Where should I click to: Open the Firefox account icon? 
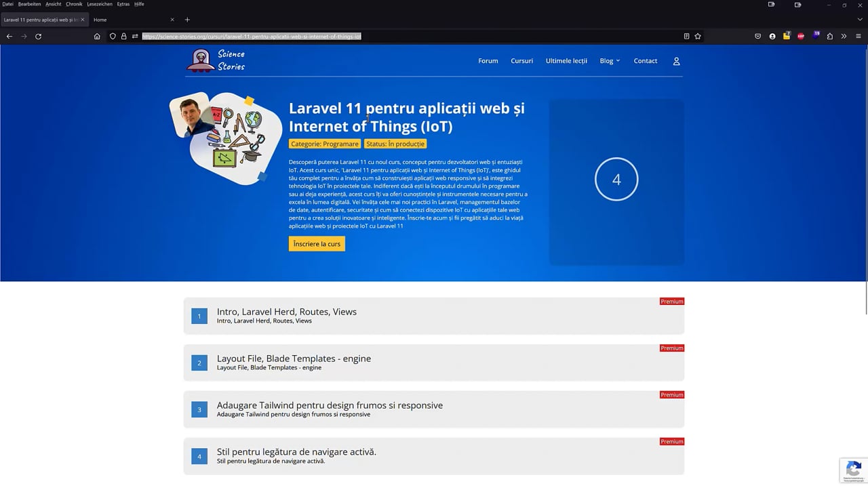click(772, 37)
